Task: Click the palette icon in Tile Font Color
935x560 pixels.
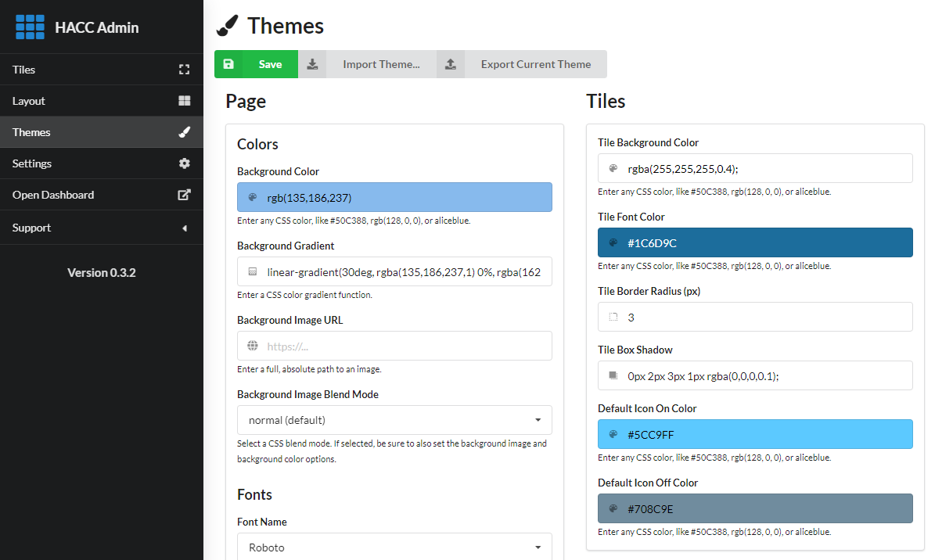Action: point(613,243)
